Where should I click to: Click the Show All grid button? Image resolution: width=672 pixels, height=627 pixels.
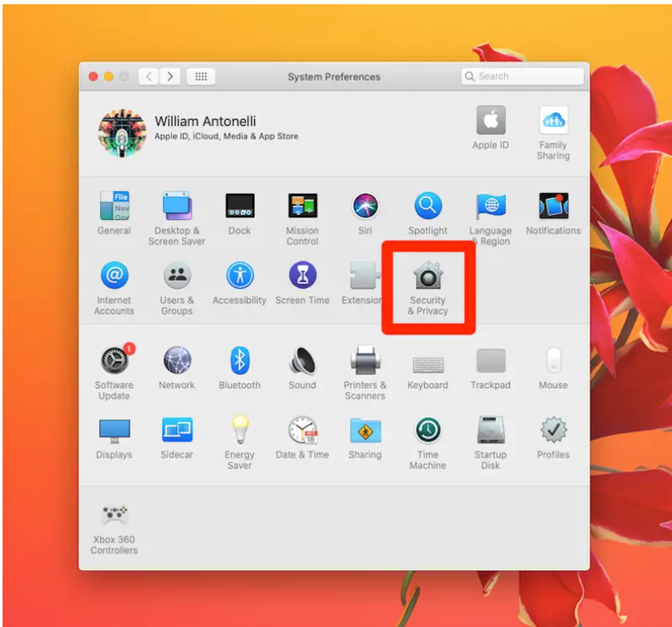point(201,76)
